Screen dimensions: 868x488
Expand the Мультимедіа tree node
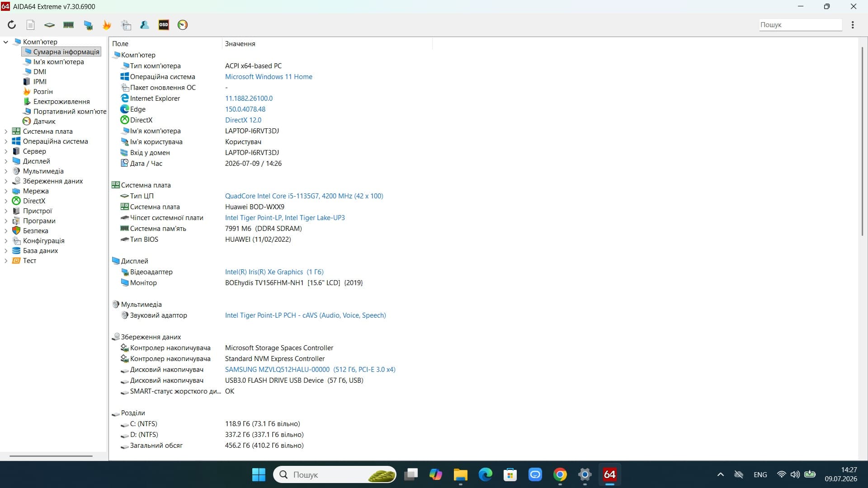(6, 171)
